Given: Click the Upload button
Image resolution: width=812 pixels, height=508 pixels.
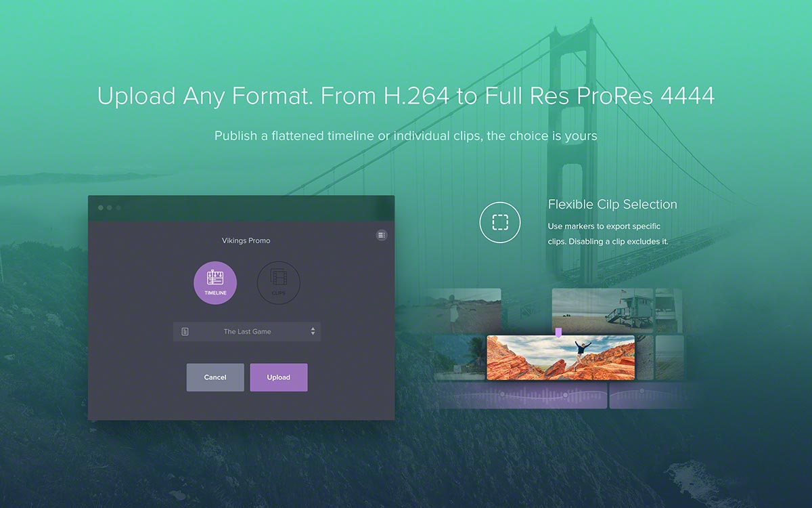Looking at the screenshot, I should pos(279,377).
